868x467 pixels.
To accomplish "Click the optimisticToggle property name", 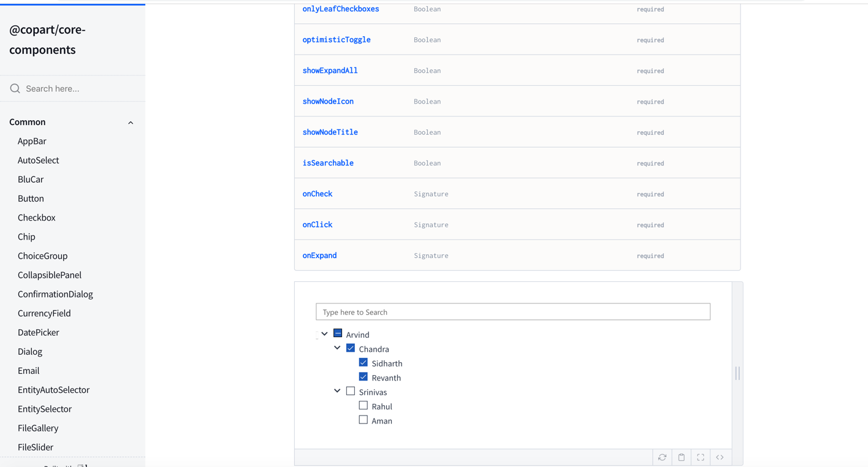I will [337, 40].
